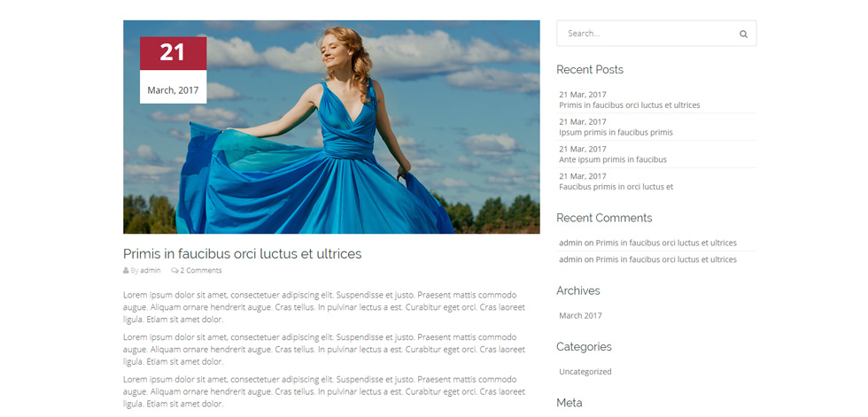Viewport: 868px width, 417px height.
Task: Open the first recent comment's post link
Action: [666, 243]
